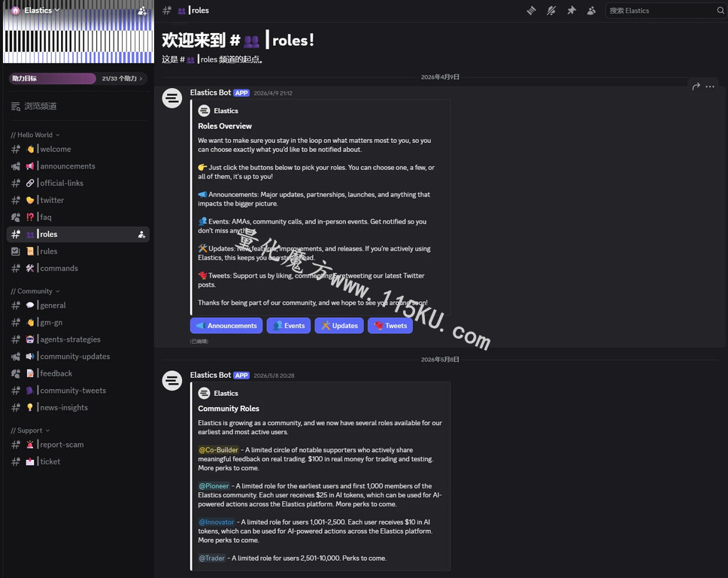
Task: Open the gm-gn channel
Action: [78, 322]
